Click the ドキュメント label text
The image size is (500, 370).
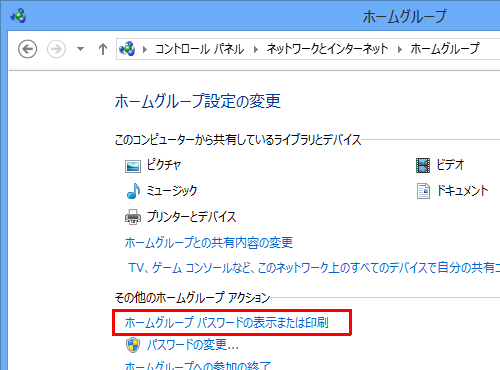(463, 191)
